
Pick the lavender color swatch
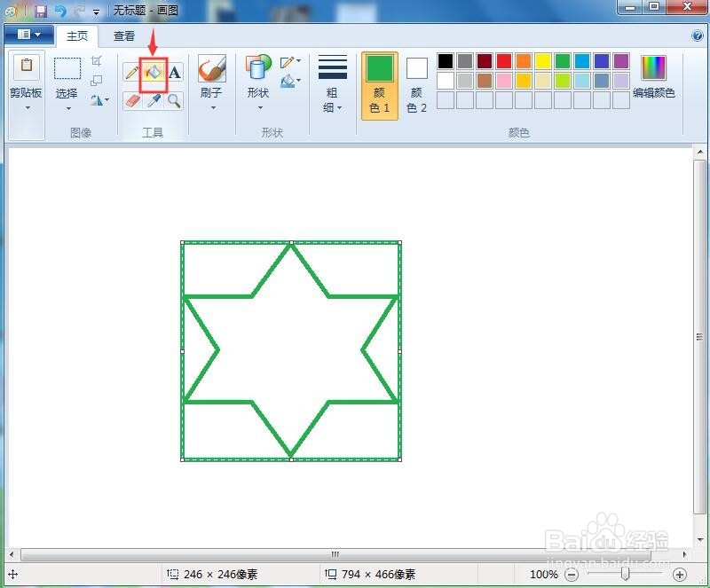(x=621, y=81)
